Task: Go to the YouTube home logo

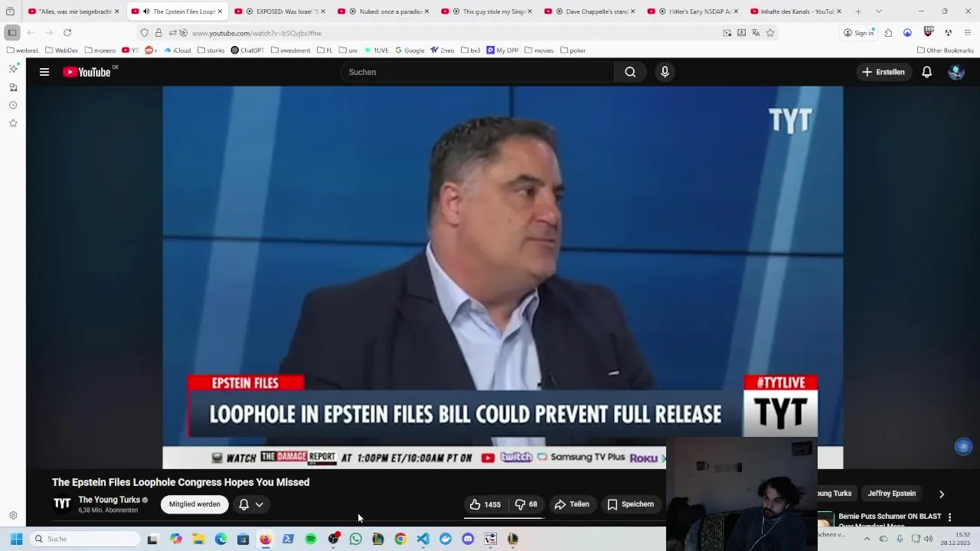Action: coord(87,72)
